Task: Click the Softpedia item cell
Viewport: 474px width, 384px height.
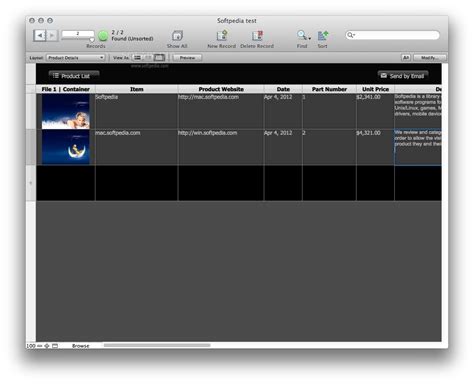Action: click(x=136, y=111)
